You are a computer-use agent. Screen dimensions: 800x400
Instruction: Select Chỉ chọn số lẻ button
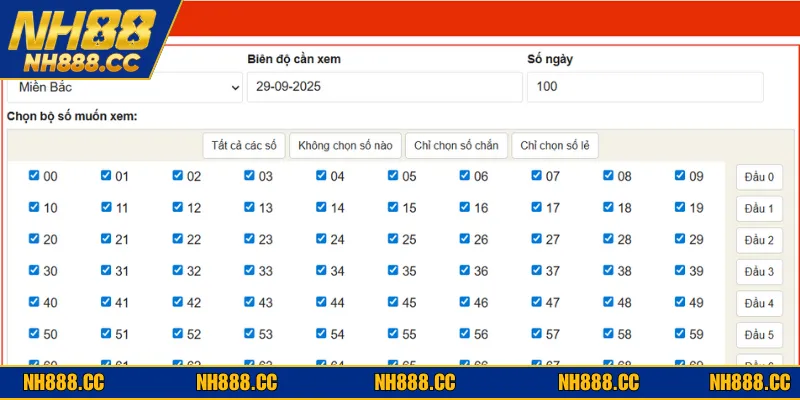(x=555, y=145)
